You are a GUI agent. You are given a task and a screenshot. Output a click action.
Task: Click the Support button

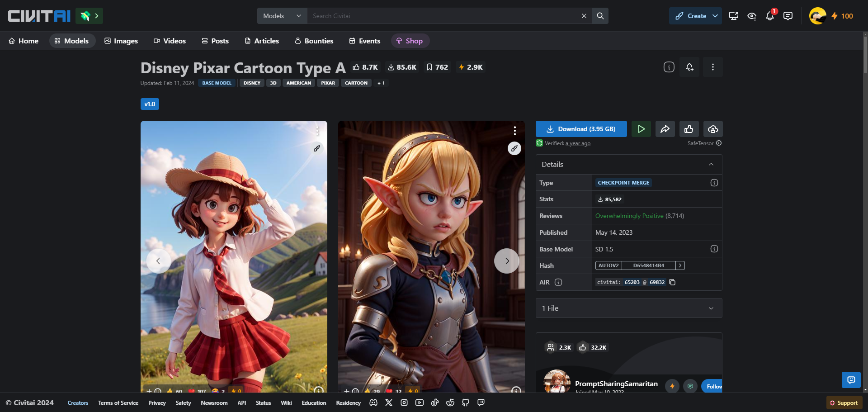844,403
